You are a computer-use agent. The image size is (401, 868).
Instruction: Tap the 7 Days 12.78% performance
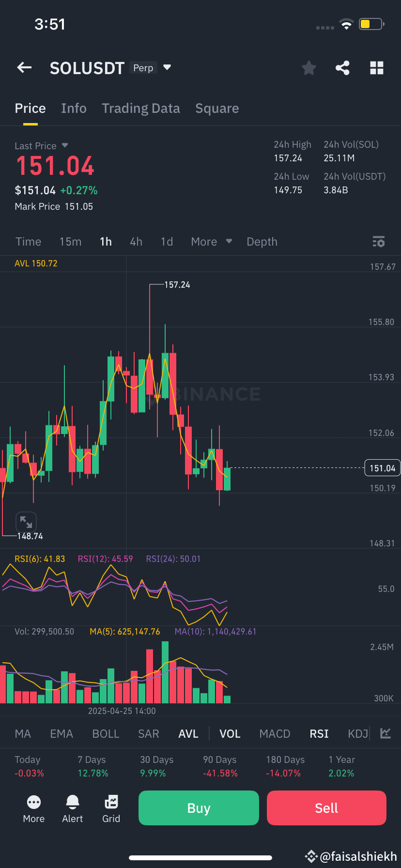[x=93, y=766]
